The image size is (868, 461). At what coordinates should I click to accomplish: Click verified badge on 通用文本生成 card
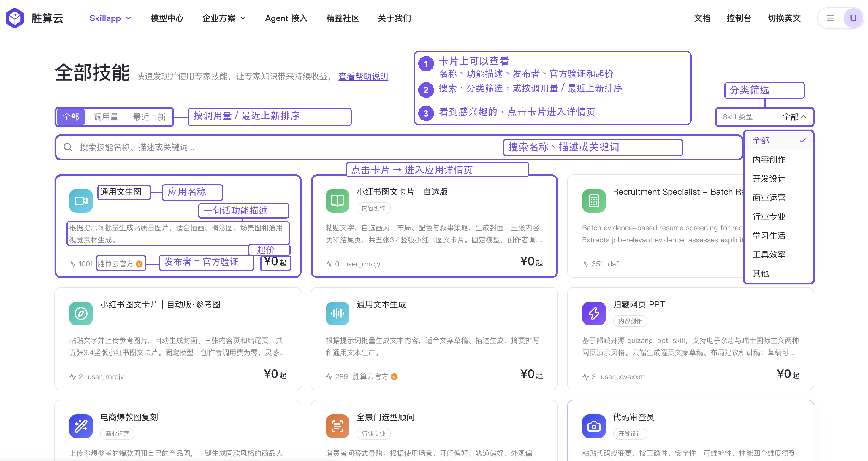(394, 377)
